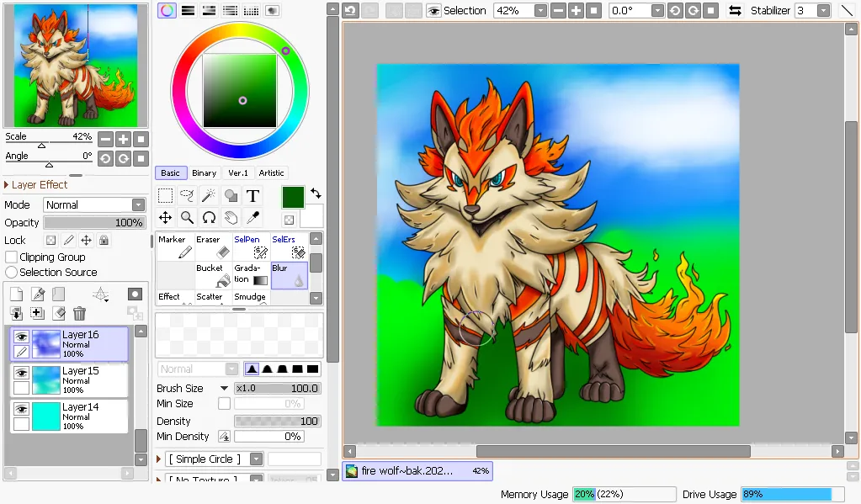Viewport: 861px width, 504px height.
Task: Switch to the Basic tool tab
Action: 170,173
